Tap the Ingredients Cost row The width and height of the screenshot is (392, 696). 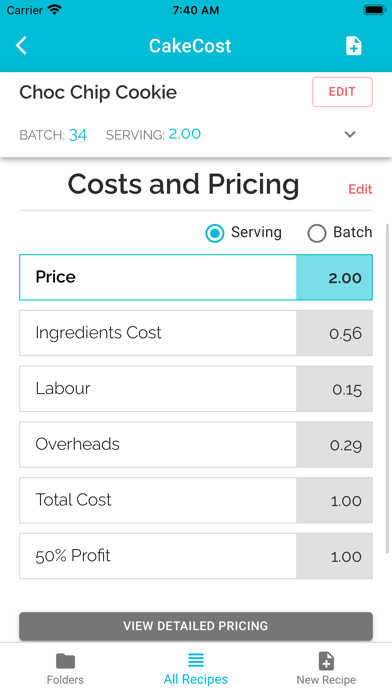pyautogui.click(x=196, y=333)
